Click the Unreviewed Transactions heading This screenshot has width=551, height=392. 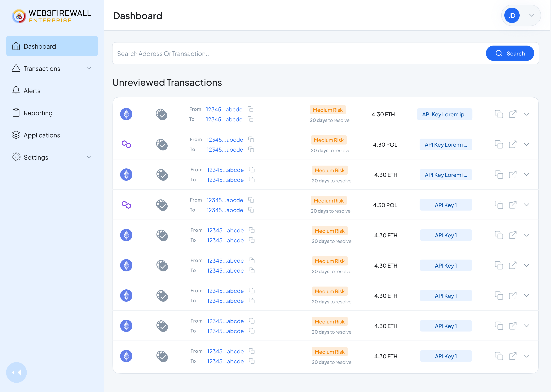pyautogui.click(x=167, y=82)
